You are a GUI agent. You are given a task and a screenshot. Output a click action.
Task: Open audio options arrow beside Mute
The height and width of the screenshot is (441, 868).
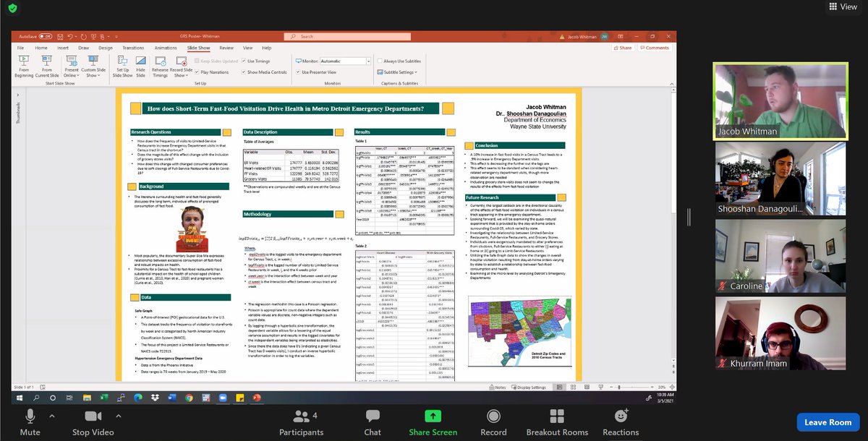coord(51,416)
